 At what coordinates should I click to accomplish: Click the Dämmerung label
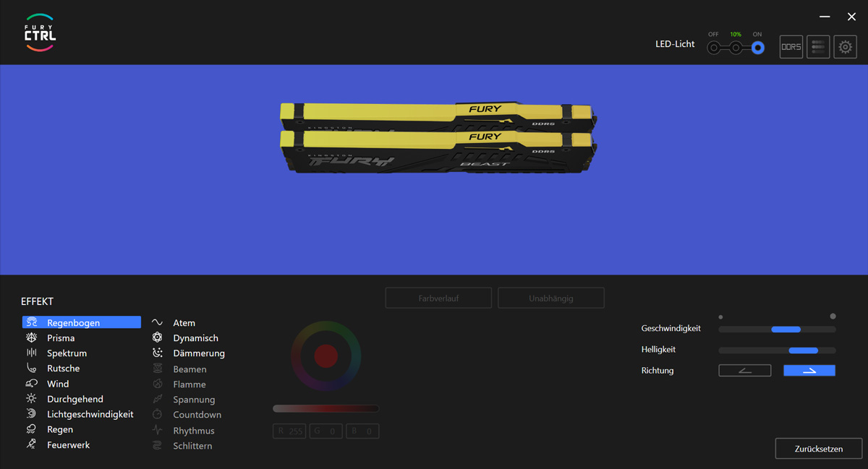pos(199,353)
